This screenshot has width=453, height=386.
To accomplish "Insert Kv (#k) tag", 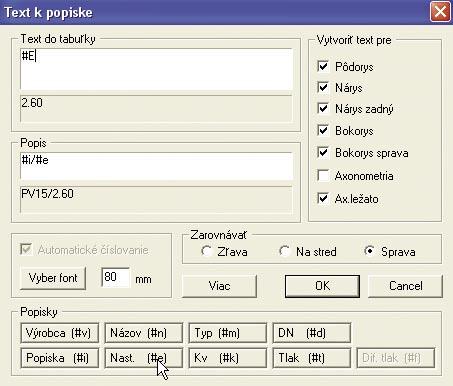I will 228,358.
